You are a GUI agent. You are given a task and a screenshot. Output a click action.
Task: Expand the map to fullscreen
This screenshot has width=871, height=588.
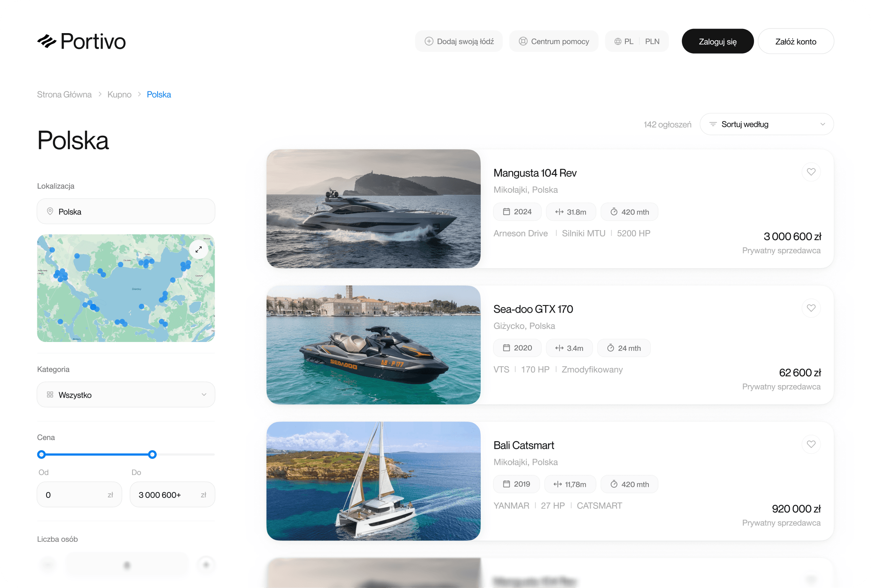click(x=199, y=249)
